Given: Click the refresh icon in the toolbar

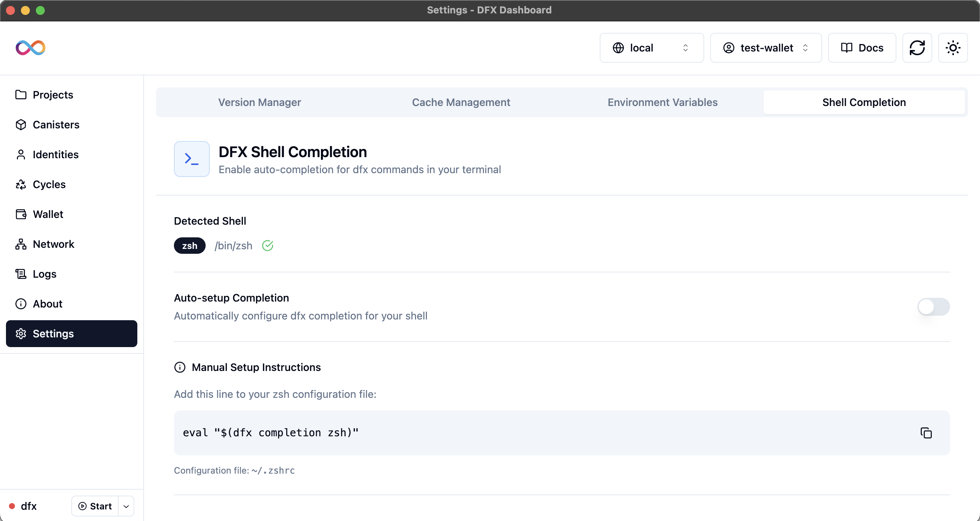Looking at the screenshot, I should tap(917, 47).
